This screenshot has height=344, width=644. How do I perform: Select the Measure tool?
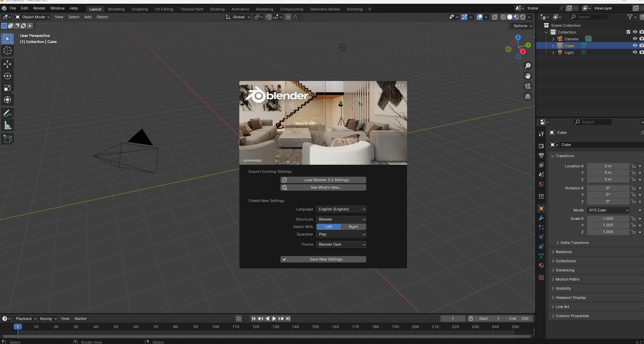[7, 125]
